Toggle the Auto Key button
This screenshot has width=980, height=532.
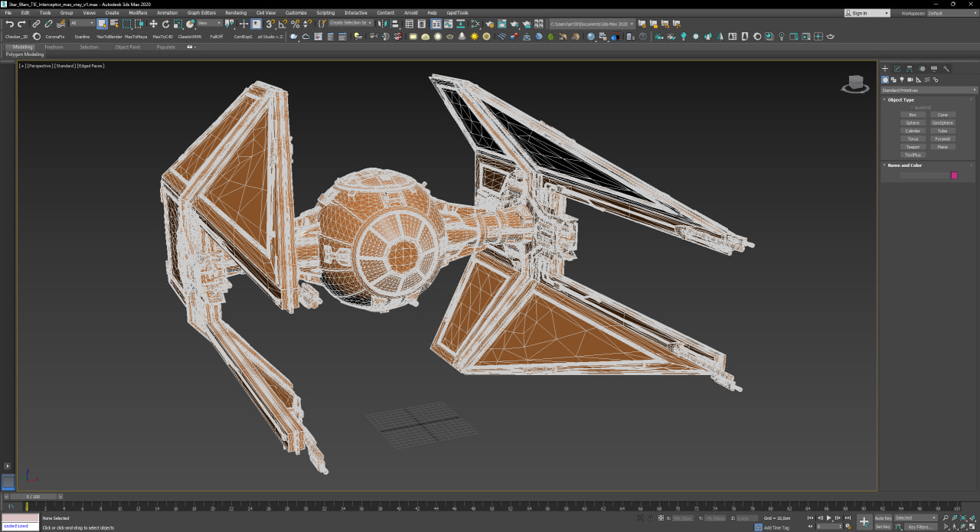coord(884,518)
